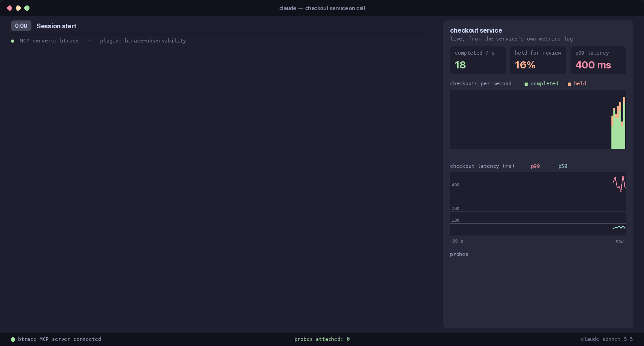The height and width of the screenshot is (346, 644).
Task: Click the held legend label
Action: (x=580, y=84)
